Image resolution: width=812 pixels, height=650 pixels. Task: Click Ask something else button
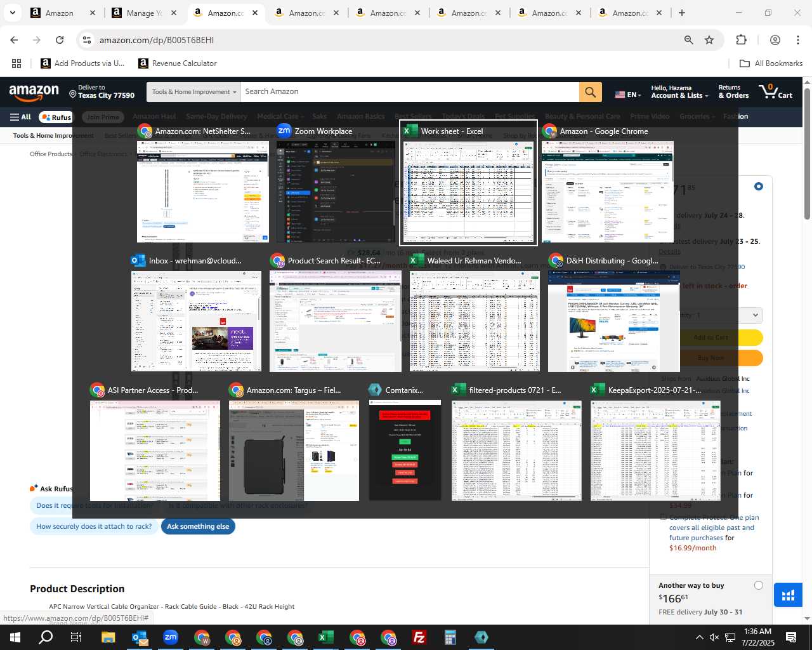198,526
